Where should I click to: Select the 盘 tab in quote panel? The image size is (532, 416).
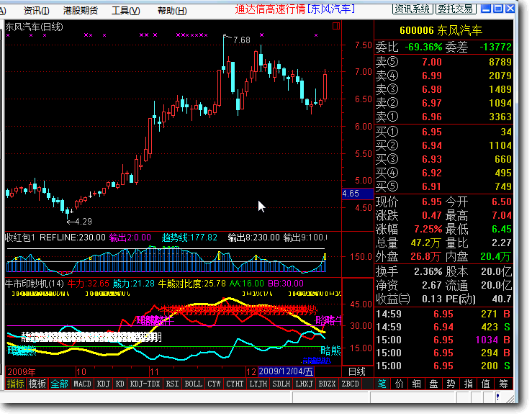click(x=433, y=384)
